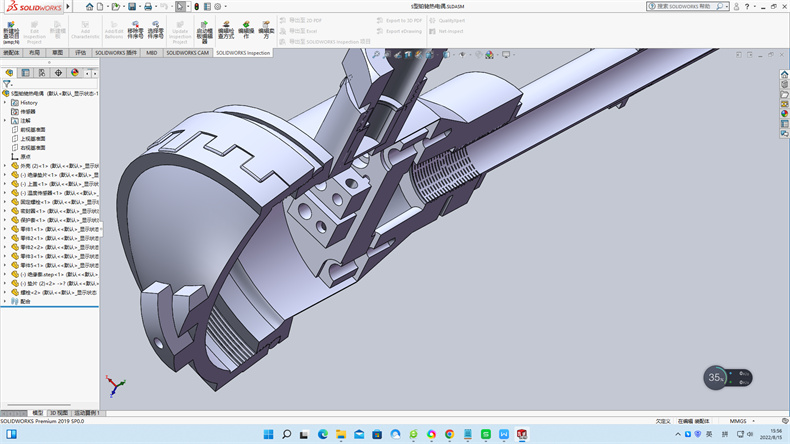The width and height of the screenshot is (790, 444).
Task: Open the FeatureManager design tree tab icon
Action: pos(10,72)
